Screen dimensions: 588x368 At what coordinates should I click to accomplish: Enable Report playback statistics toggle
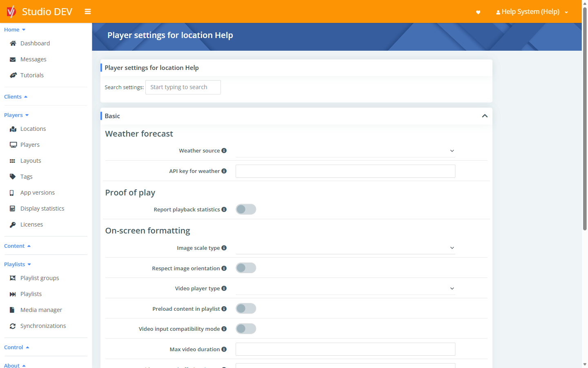pos(246,209)
